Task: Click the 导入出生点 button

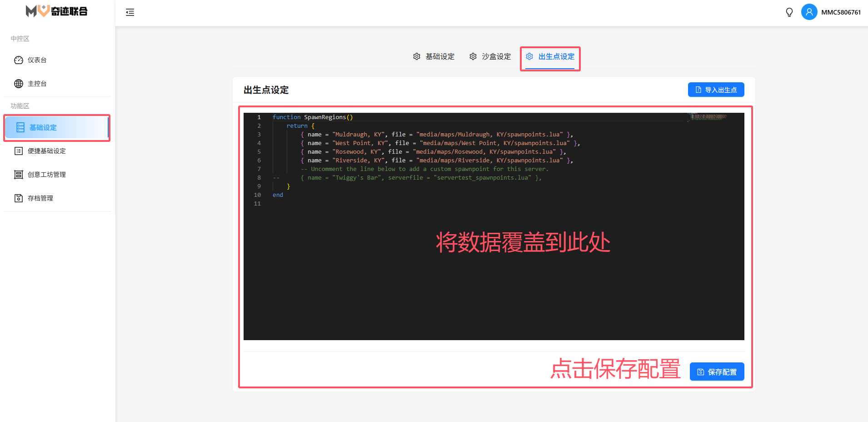Action: 716,90
